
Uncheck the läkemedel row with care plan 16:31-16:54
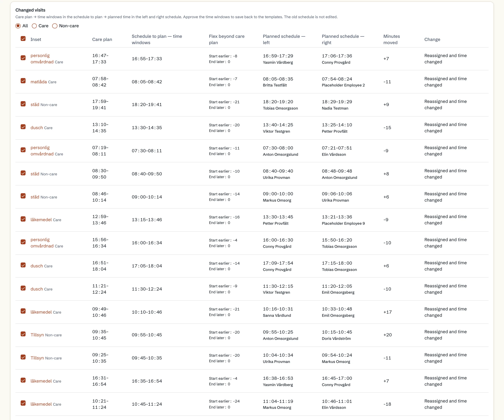(x=23, y=380)
